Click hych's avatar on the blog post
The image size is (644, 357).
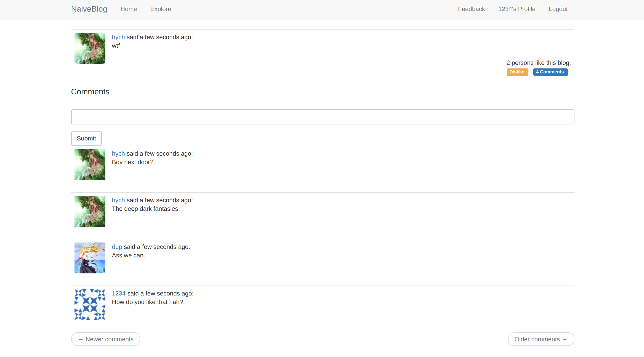tap(90, 48)
